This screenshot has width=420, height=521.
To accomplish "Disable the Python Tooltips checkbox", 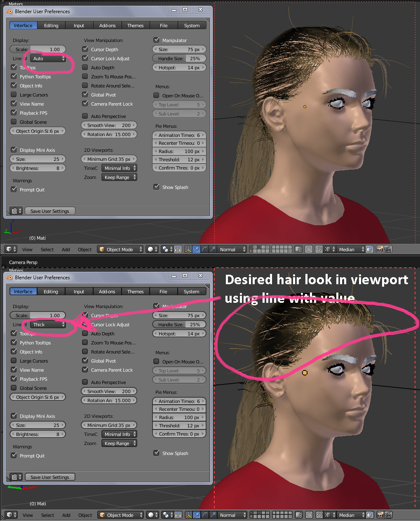I will point(14,76).
